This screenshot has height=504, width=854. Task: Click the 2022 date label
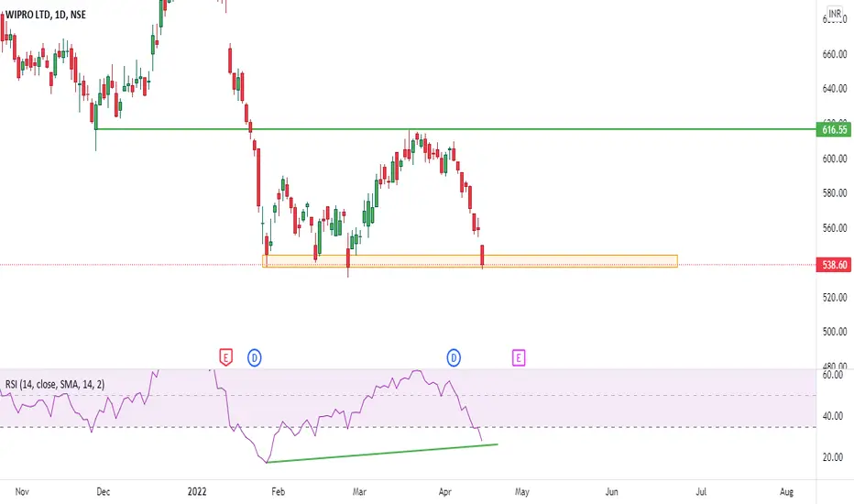coord(197,491)
